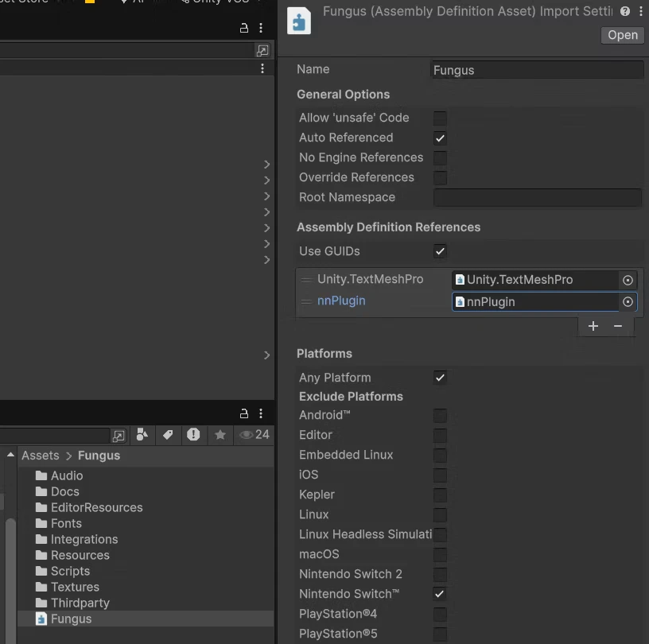Exclude Embedded Linux platform checkbox
649x644 pixels.
(x=440, y=455)
